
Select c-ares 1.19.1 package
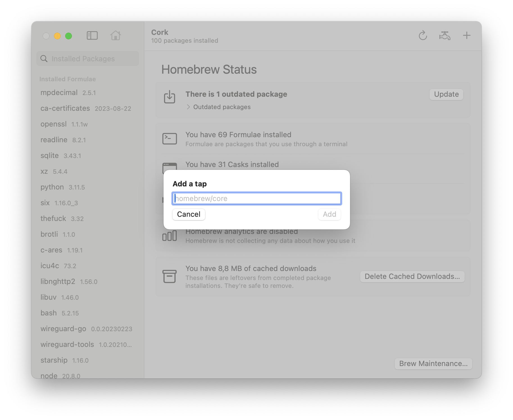88,250
